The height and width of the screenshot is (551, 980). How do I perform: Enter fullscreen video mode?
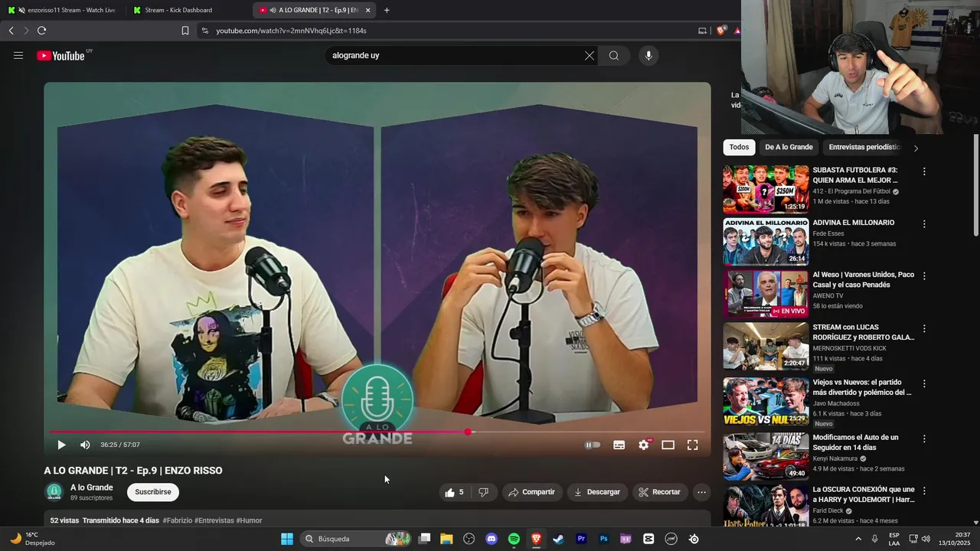point(693,445)
